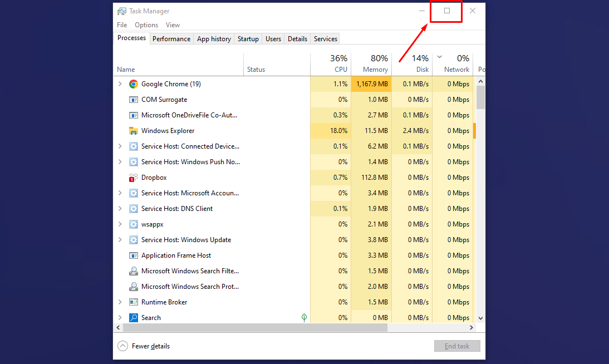
Task: Minimize the Task Manager window
Action: point(422,11)
